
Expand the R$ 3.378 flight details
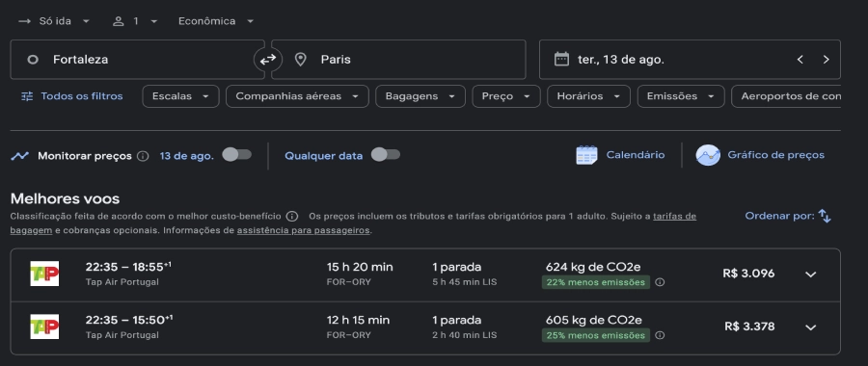(810, 327)
